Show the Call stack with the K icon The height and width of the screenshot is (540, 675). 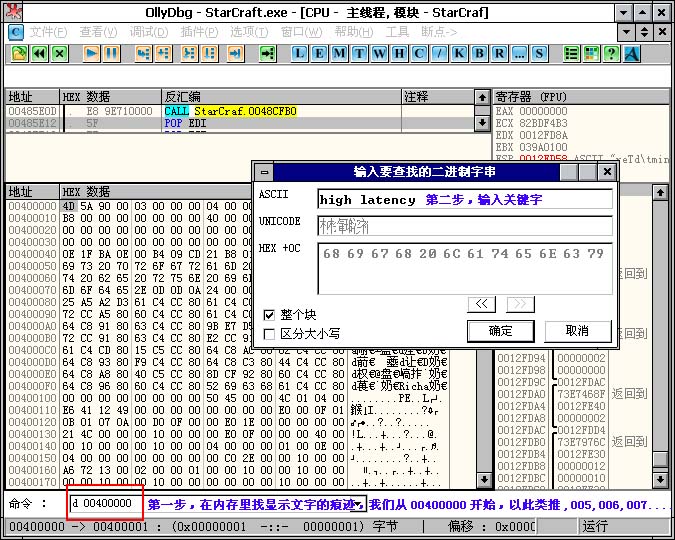[x=459, y=54]
